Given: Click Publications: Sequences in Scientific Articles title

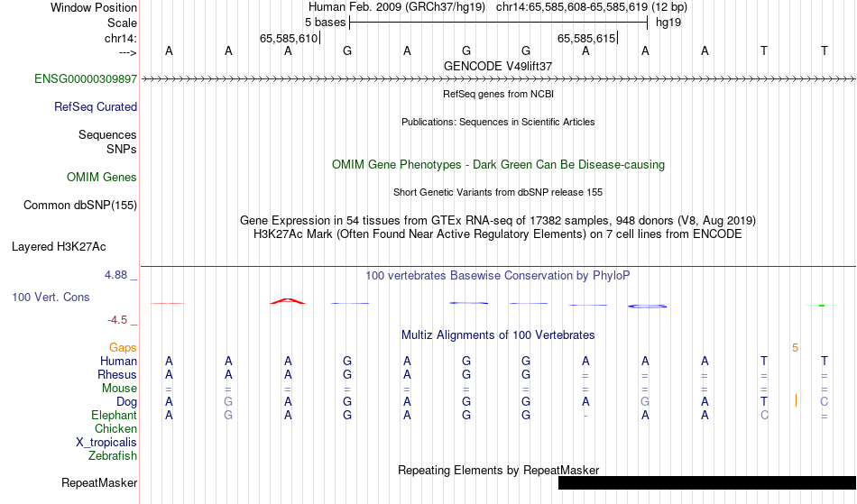Looking at the screenshot, I should point(498,122).
